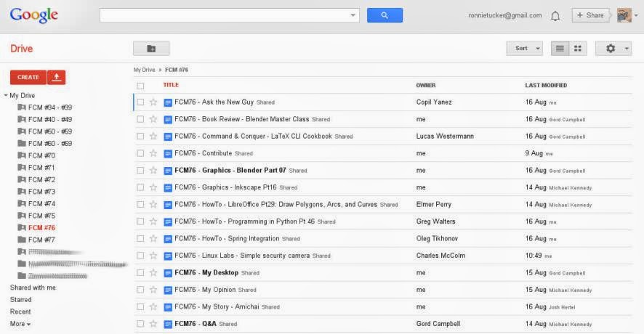The height and width of the screenshot is (334, 644).
Task: Click doc icon of FCM76 Q&A file
Action: pyautogui.click(x=168, y=324)
